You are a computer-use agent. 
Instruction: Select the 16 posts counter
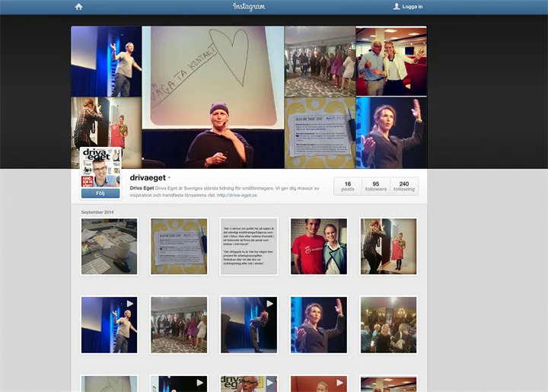tap(347, 186)
